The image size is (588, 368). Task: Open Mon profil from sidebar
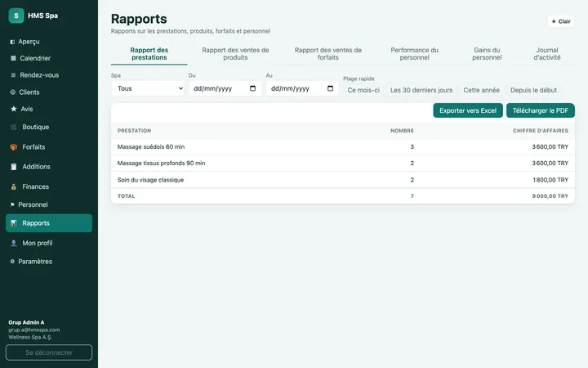coord(49,243)
